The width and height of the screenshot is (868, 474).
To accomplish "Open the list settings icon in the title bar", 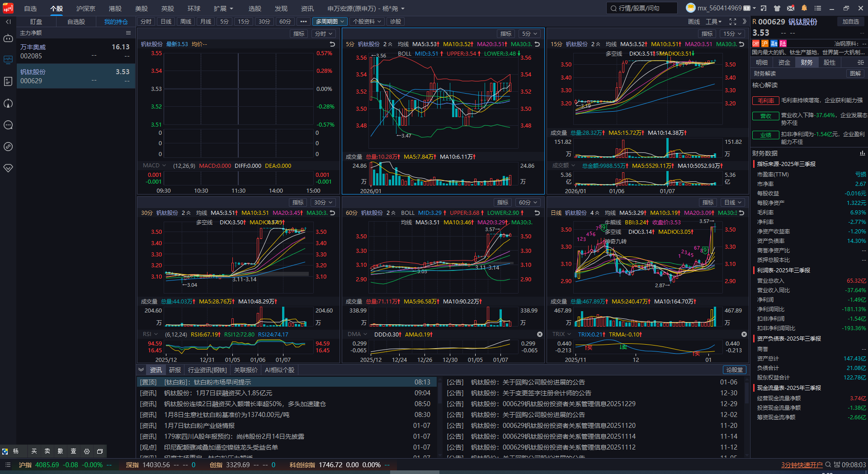I will (818, 8).
